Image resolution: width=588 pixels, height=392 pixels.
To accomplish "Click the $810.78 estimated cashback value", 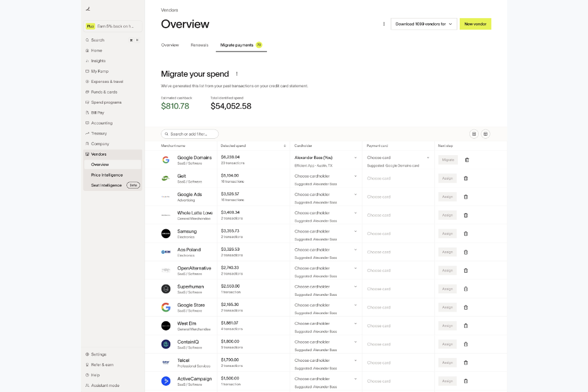I will click(x=175, y=106).
